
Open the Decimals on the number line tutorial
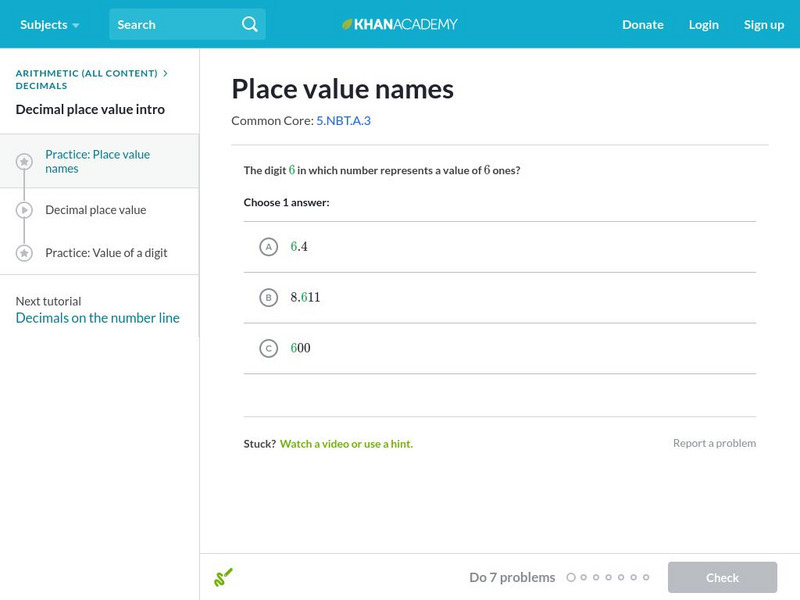pyautogui.click(x=98, y=318)
